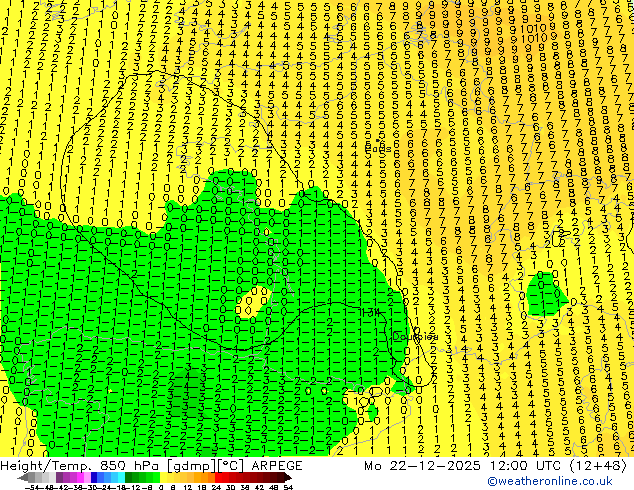Click the grey left arrow end of the temperature scale

point(23,477)
